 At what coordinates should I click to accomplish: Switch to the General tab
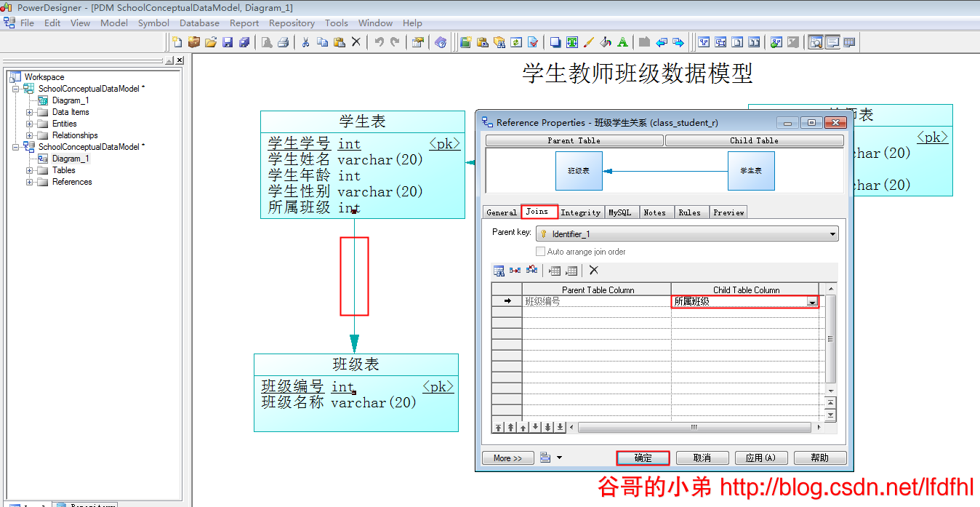(x=502, y=212)
